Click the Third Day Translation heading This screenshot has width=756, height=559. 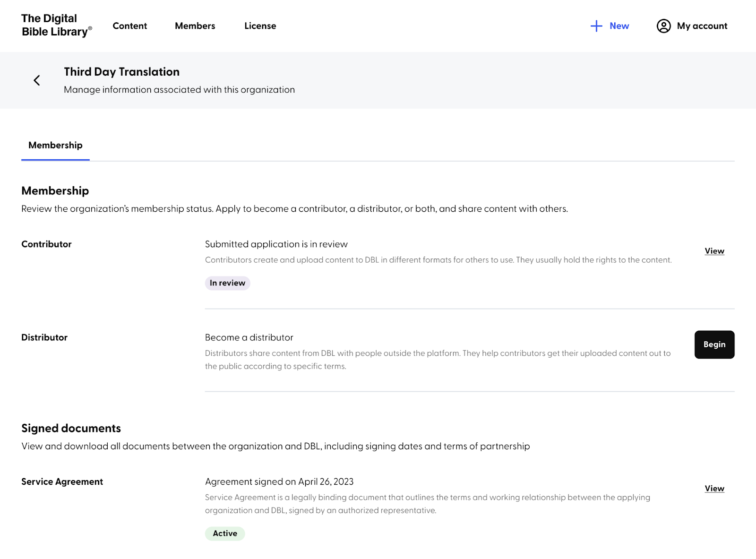(122, 72)
